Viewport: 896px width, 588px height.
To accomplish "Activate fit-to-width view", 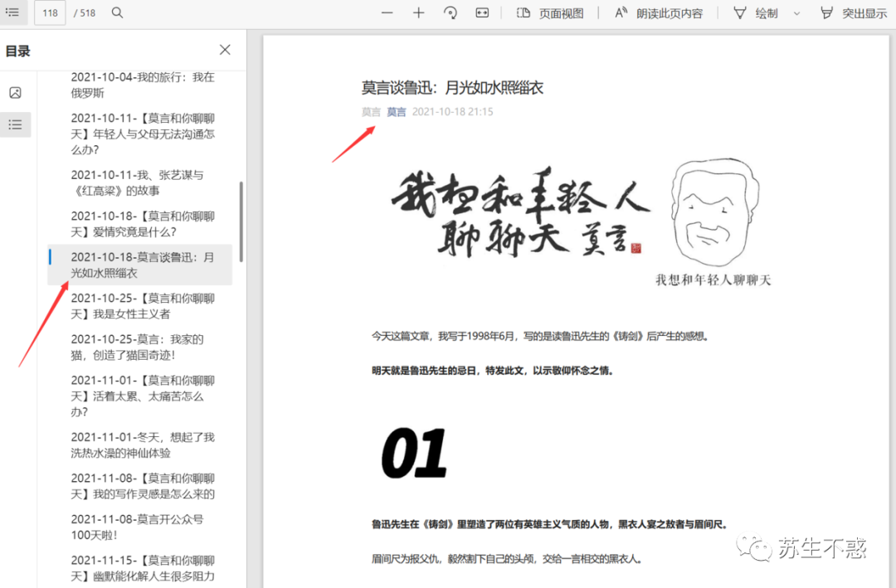I will pyautogui.click(x=482, y=12).
